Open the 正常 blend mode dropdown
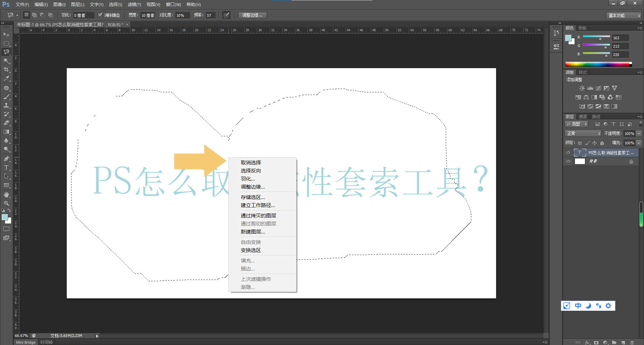Screen dimensions: 644x345 tap(583, 133)
